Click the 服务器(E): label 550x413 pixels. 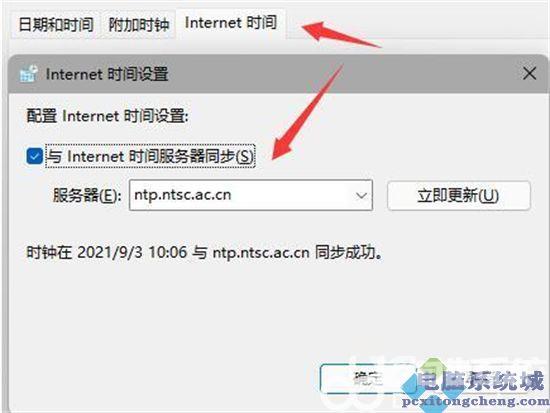(x=87, y=195)
